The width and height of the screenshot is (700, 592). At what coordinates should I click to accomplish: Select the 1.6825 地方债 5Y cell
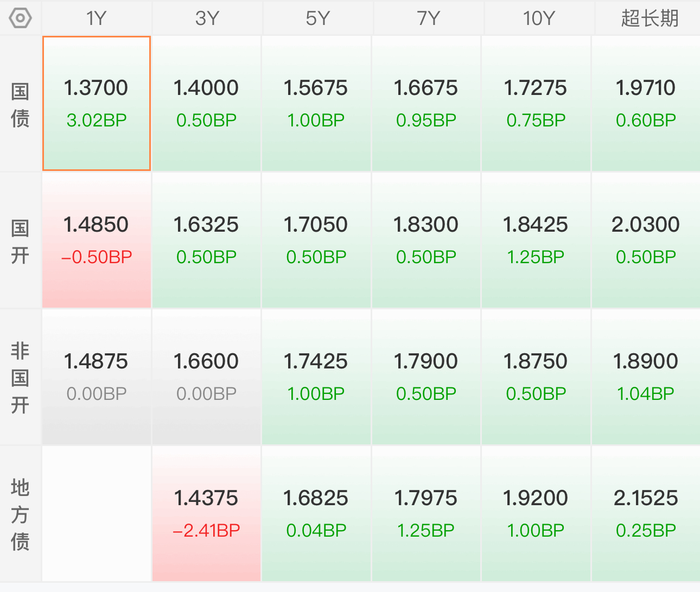[316, 514]
